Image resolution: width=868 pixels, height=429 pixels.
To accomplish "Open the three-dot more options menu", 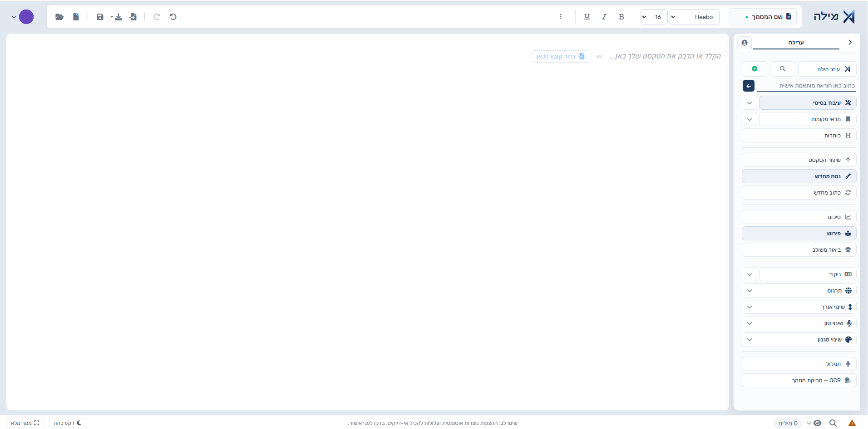I will 561,17.
